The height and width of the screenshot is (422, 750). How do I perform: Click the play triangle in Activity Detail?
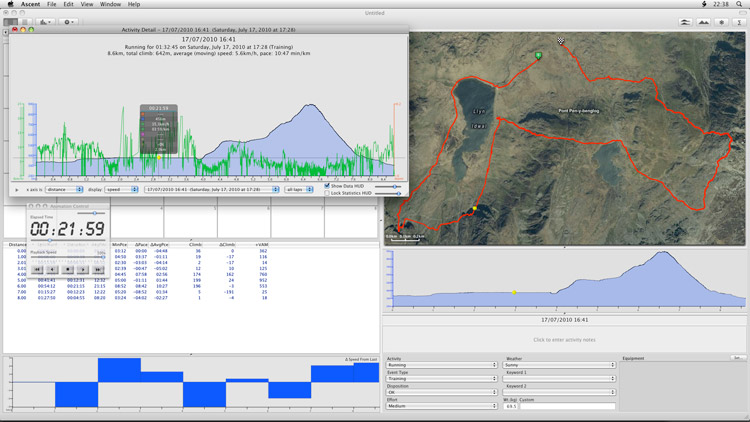click(x=17, y=190)
